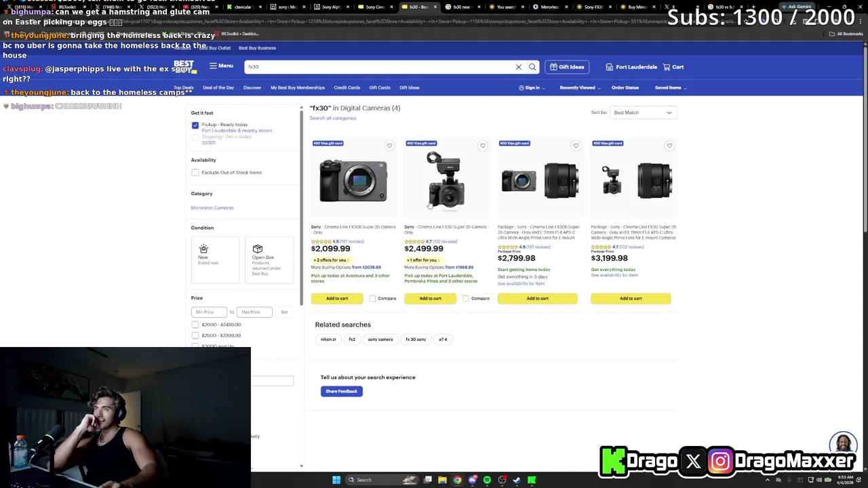868x488 pixels.
Task: Open Spotify from the taskbar
Action: [487, 480]
